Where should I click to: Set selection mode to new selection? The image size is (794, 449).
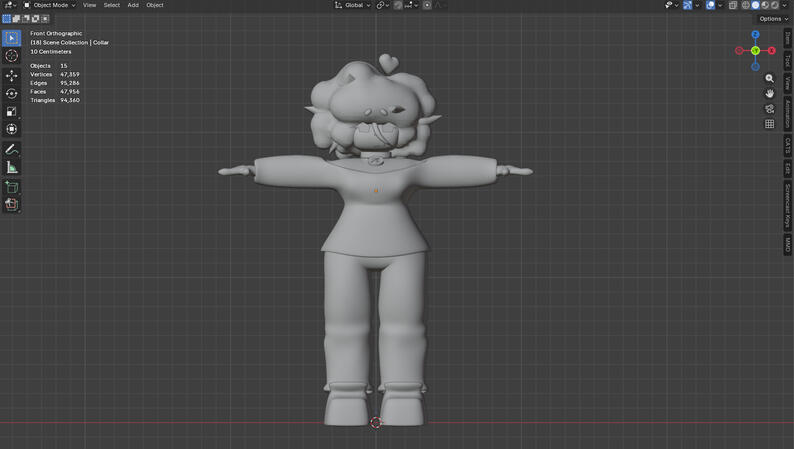7,19
